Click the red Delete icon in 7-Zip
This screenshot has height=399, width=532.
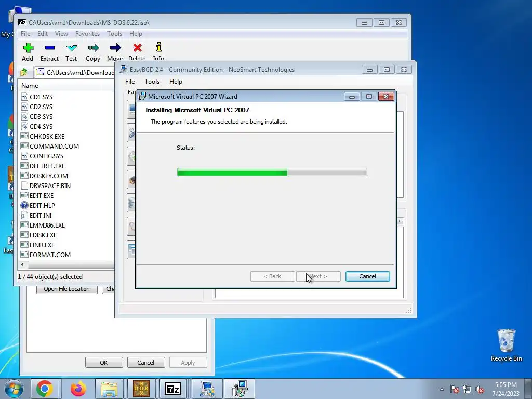(137, 47)
